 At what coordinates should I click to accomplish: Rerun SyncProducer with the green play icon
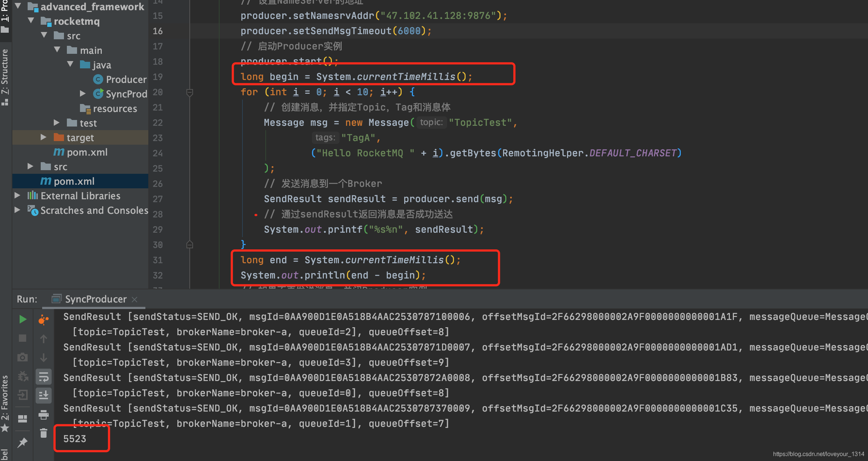(23, 320)
